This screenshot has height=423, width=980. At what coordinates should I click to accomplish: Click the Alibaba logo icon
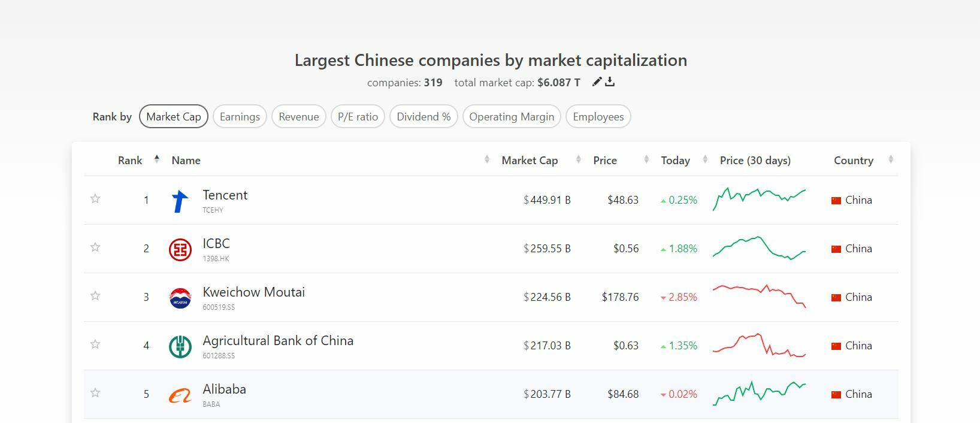[180, 395]
